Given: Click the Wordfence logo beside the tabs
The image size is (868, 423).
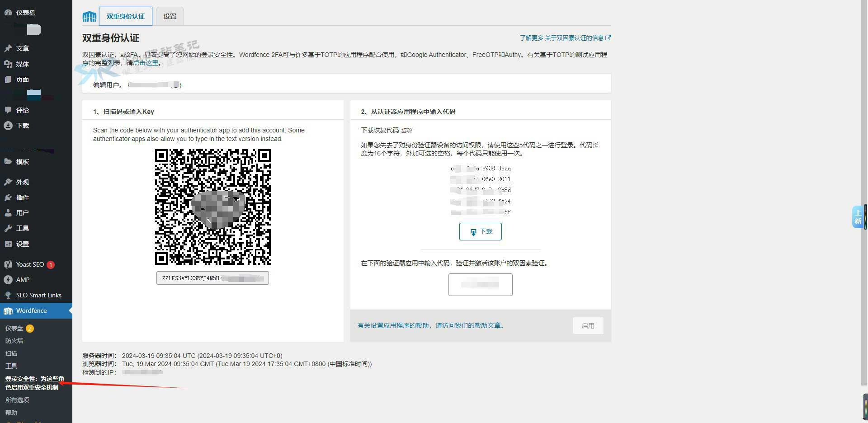Looking at the screenshot, I should coord(90,17).
